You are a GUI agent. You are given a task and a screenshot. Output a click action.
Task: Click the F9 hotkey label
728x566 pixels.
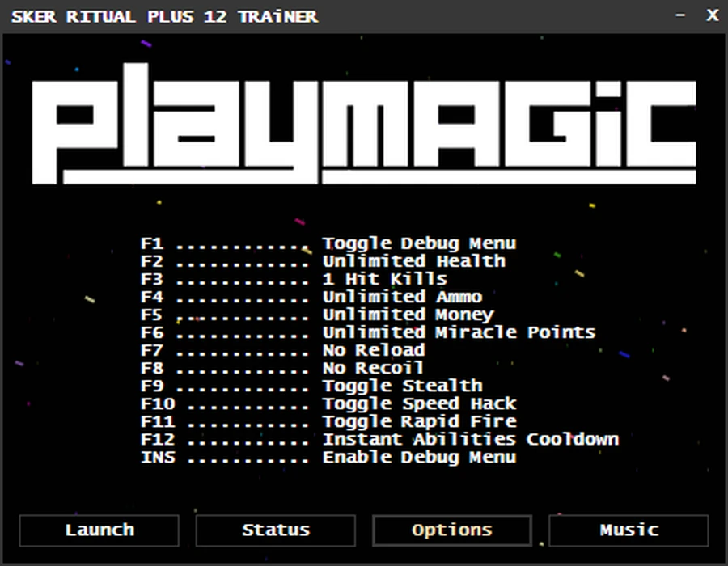pyautogui.click(x=152, y=386)
